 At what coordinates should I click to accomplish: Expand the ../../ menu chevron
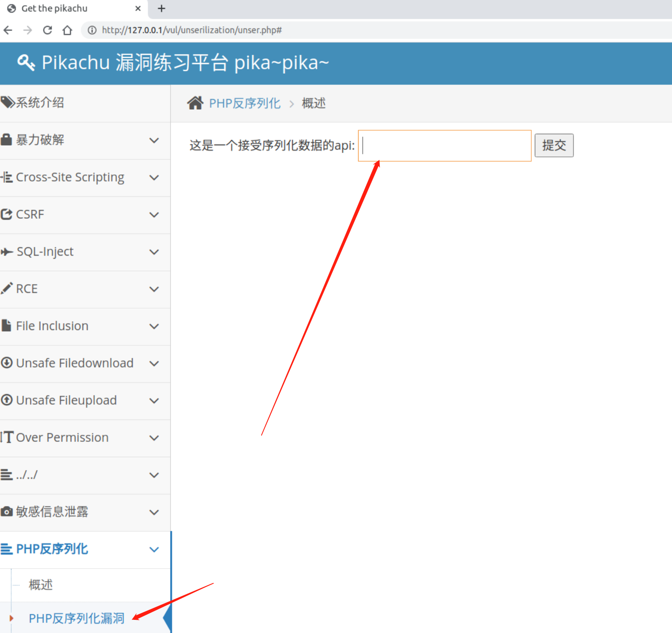(x=154, y=475)
